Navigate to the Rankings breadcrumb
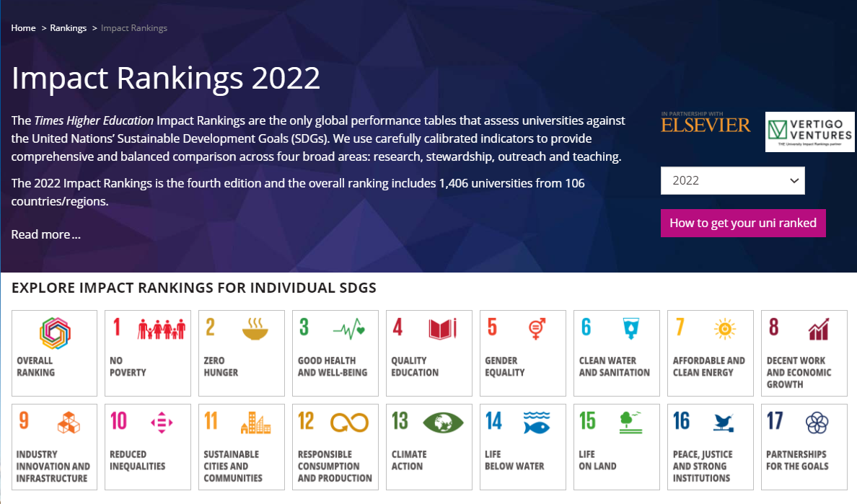The width and height of the screenshot is (857, 504). pyautogui.click(x=69, y=28)
